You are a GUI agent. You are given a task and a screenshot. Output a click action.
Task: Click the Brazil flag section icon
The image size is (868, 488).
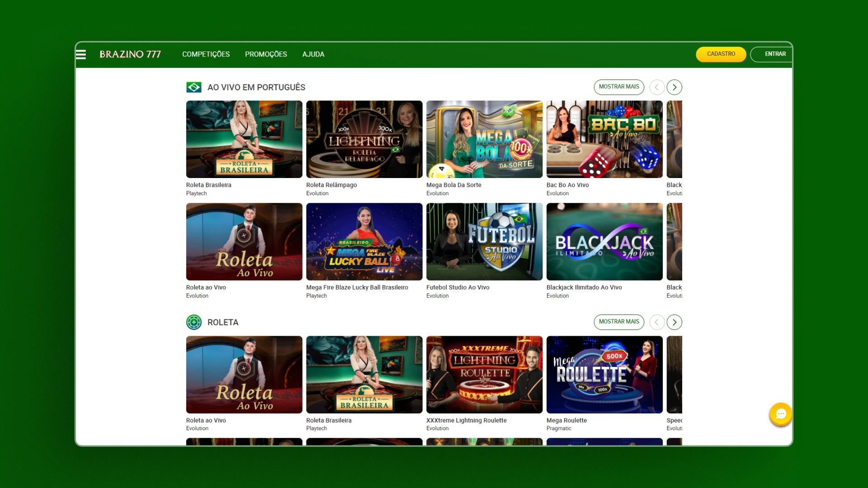[194, 87]
